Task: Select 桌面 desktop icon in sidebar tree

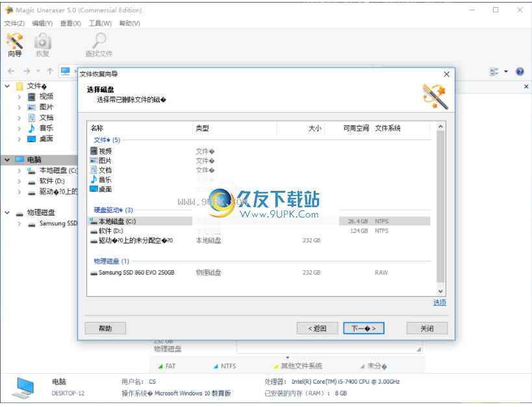Action: point(32,139)
